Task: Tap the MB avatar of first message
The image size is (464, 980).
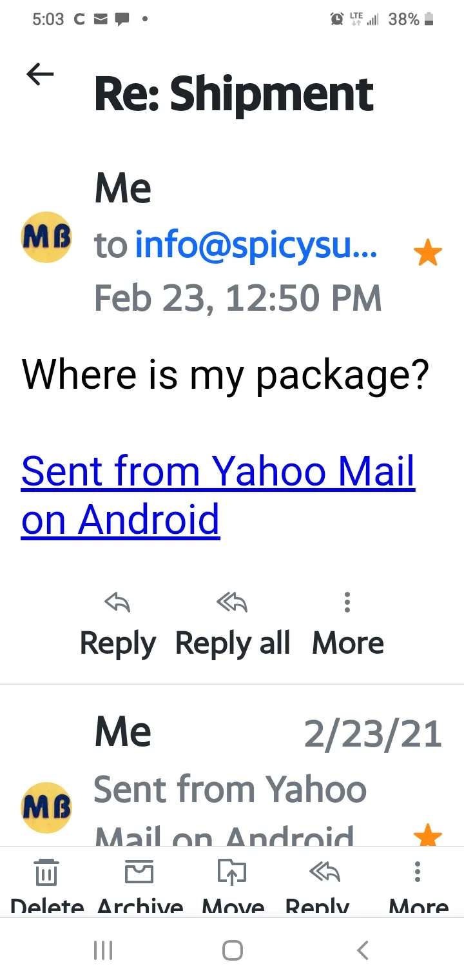Action: pos(46,238)
